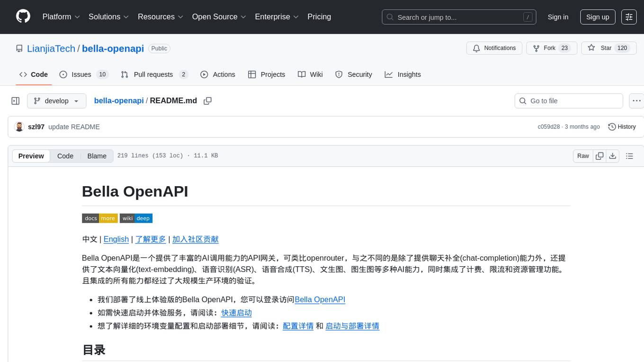Image resolution: width=644 pixels, height=362 pixels.
Task: Open the develop branch dropdown
Action: (x=56, y=101)
